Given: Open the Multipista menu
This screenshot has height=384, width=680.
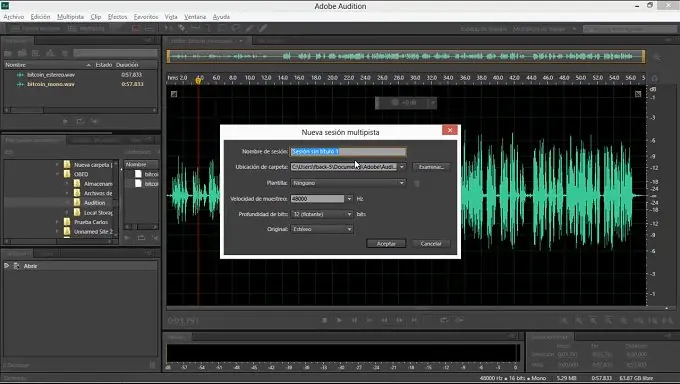Looking at the screenshot, I should pos(70,16).
